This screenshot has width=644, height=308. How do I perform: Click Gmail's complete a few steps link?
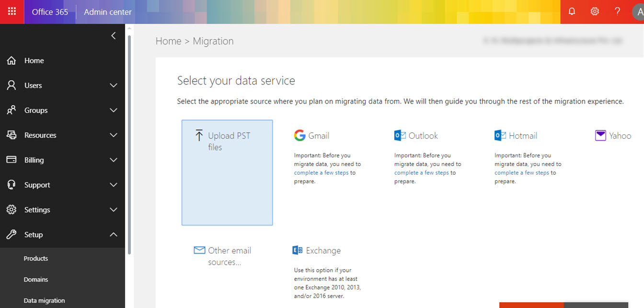click(x=322, y=173)
